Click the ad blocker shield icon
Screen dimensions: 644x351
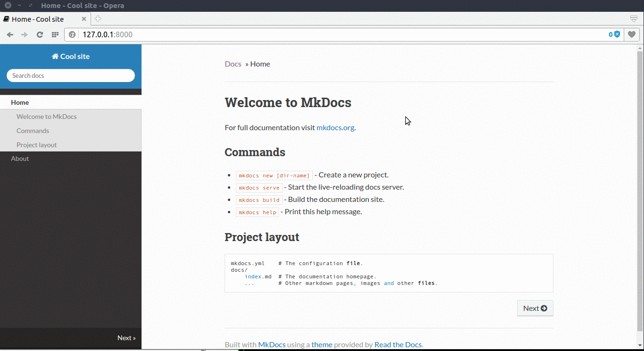pos(617,34)
